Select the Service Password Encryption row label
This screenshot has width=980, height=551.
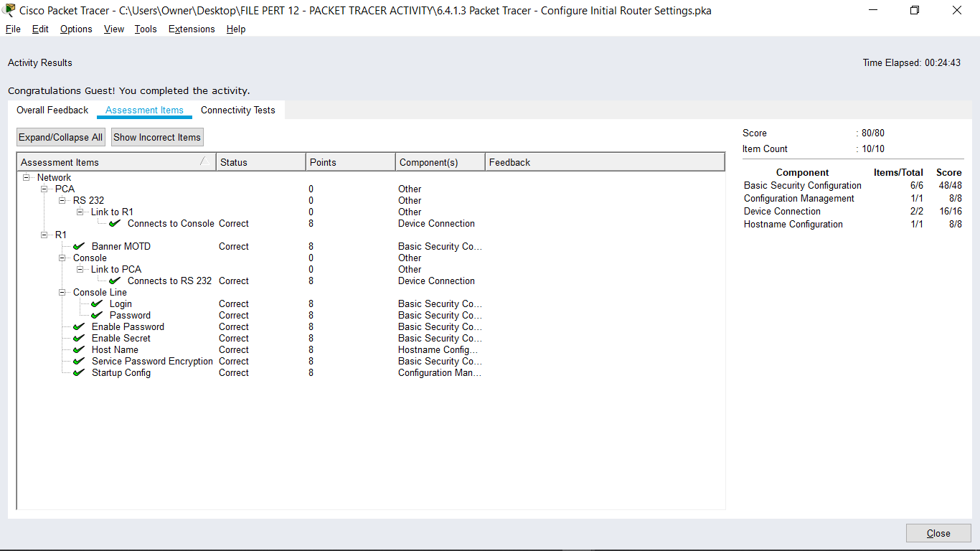tap(152, 361)
